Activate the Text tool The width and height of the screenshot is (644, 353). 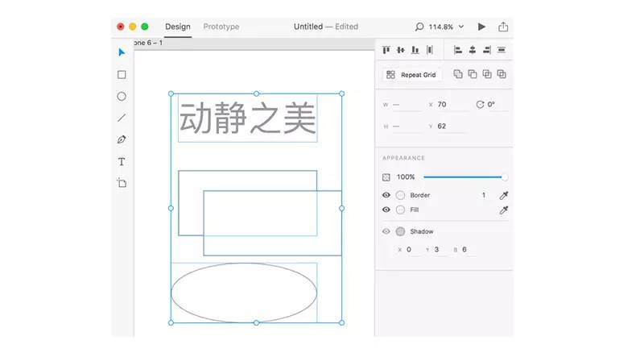tap(122, 161)
